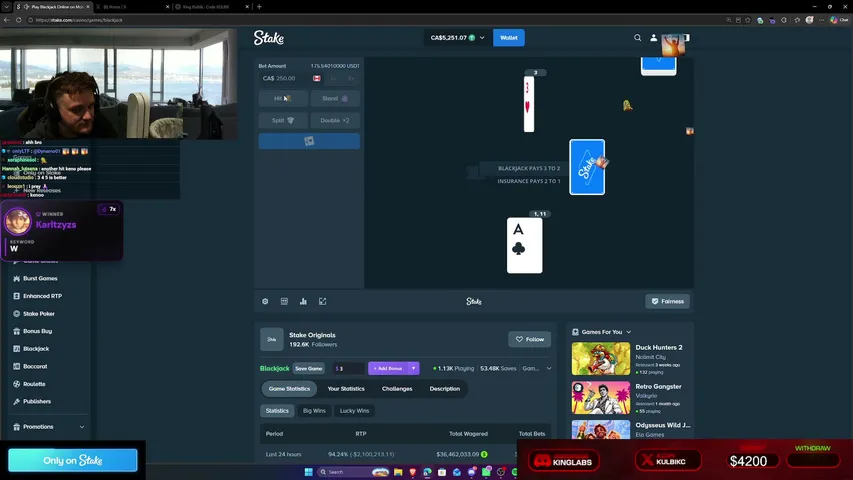Open Blackjack in the sidebar

click(x=36, y=349)
